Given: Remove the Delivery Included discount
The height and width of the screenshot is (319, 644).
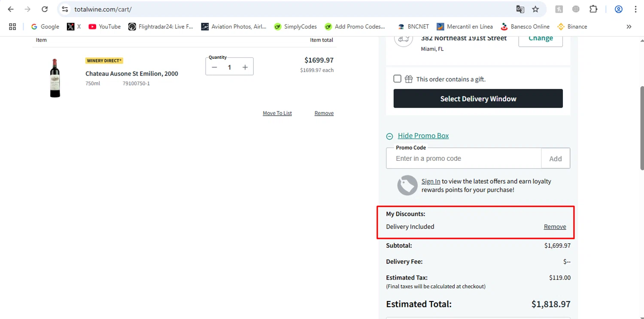Looking at the screenshot, I should (555, 227).
